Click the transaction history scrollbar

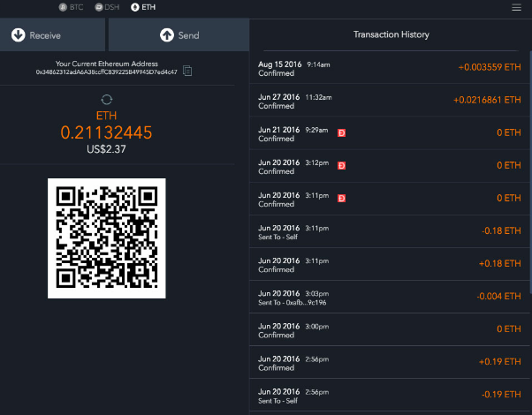pos(530,172)
